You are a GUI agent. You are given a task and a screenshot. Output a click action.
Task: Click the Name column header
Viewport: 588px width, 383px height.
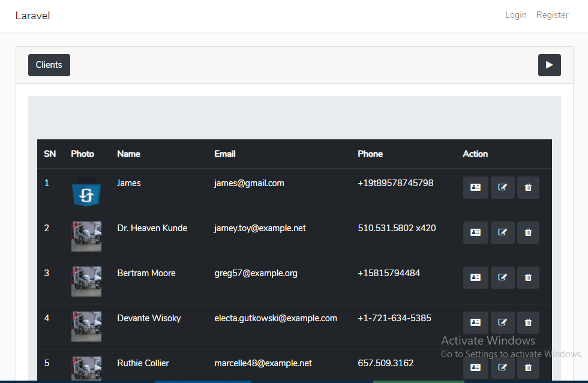[x=128, y=154]
